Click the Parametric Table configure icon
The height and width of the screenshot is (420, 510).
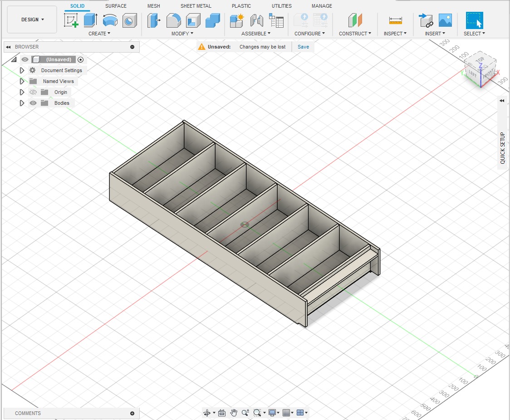320,20
